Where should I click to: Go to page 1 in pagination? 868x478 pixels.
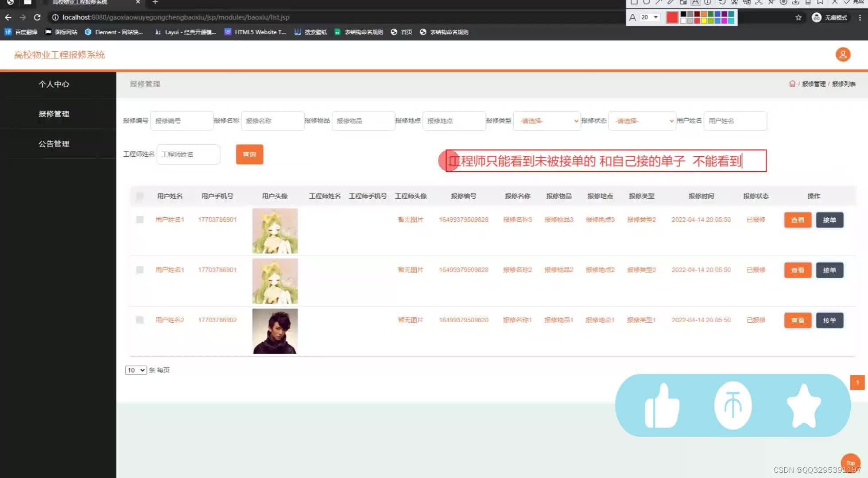coord(857,382)
